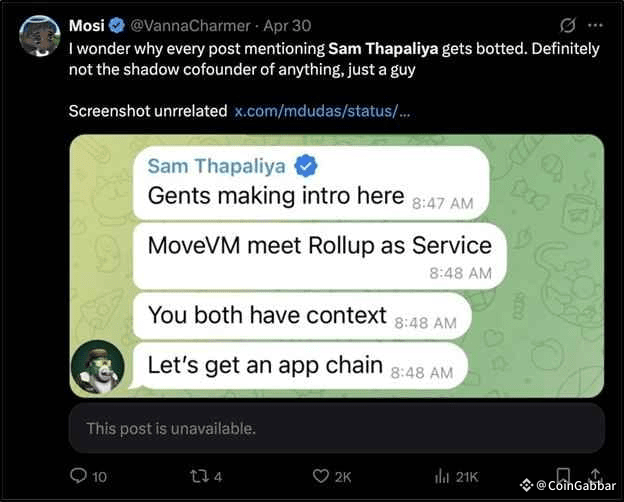Viewport: 624px width, 502px height.
Task: Open the three-dot more options menu
Action: pos(595,25)
